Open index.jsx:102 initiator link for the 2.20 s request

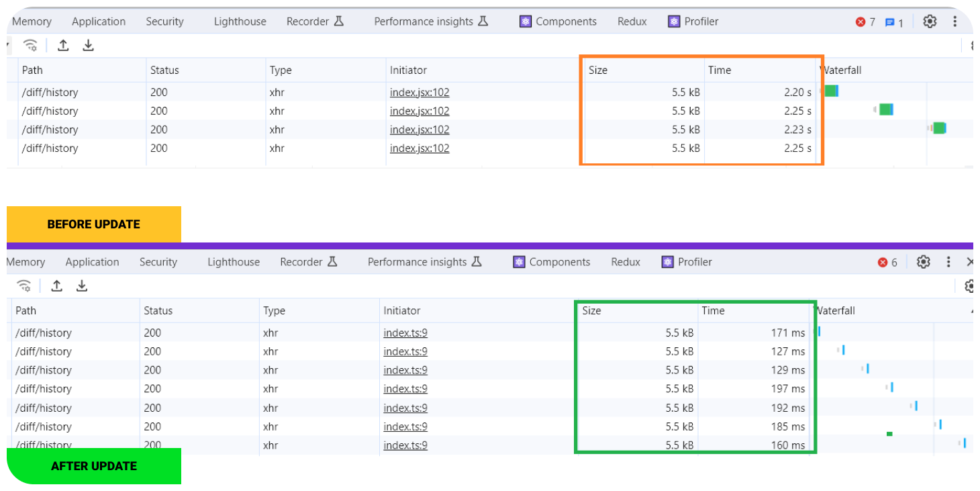tap(420, 93)
